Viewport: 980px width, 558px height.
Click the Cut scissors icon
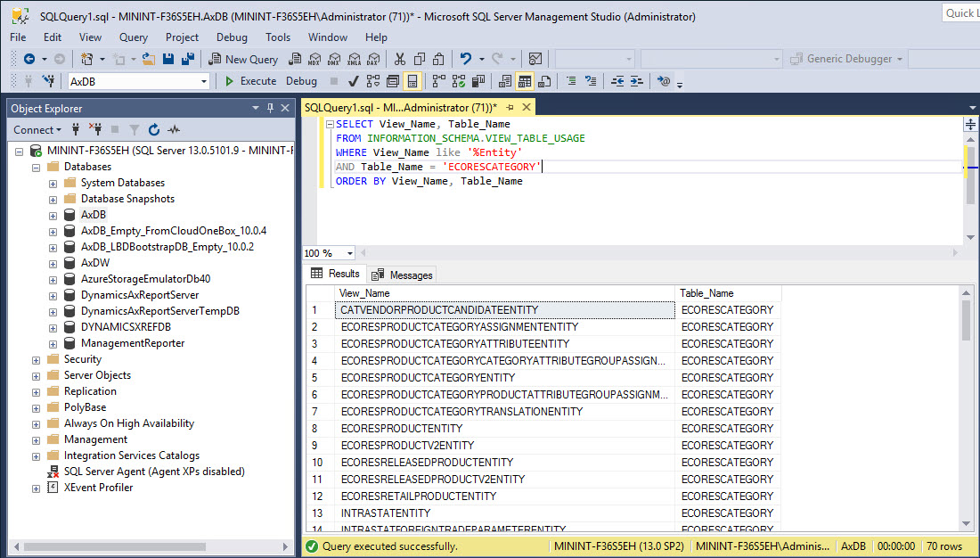coord(400,60)
